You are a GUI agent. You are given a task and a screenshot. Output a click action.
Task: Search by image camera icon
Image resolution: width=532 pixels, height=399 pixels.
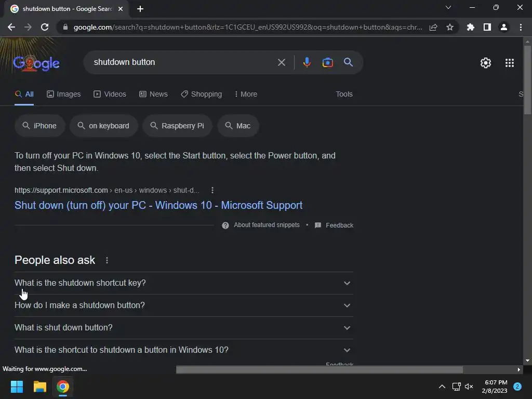[327, 62]
